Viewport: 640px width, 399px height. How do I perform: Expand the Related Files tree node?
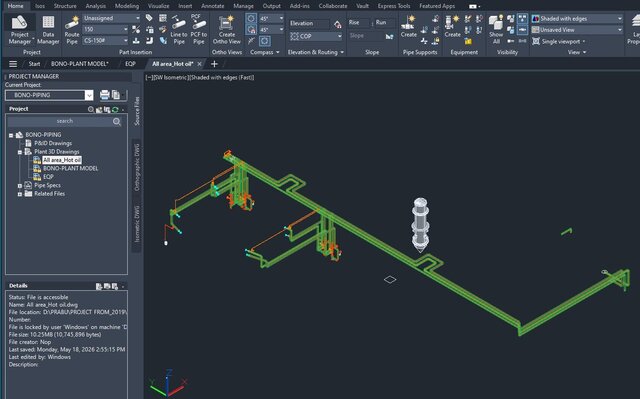[x=20, y=194]
